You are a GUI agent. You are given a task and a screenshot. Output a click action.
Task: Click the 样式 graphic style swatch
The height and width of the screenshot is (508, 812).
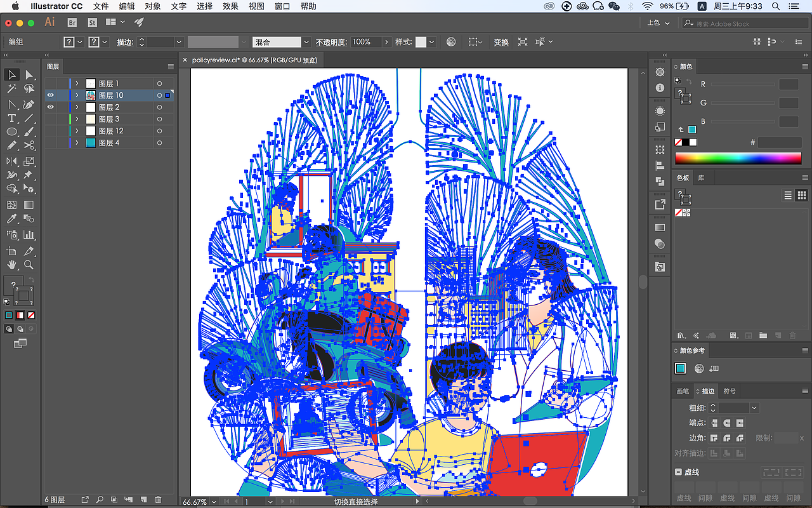coord(421,42)
